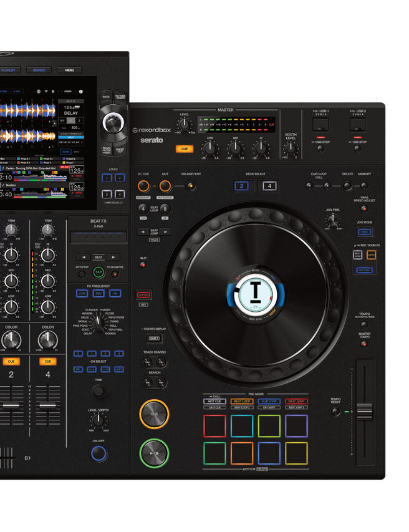
Task: Click the 8 beat loop button
Action: pyautogui.click(x=165, y=209)
